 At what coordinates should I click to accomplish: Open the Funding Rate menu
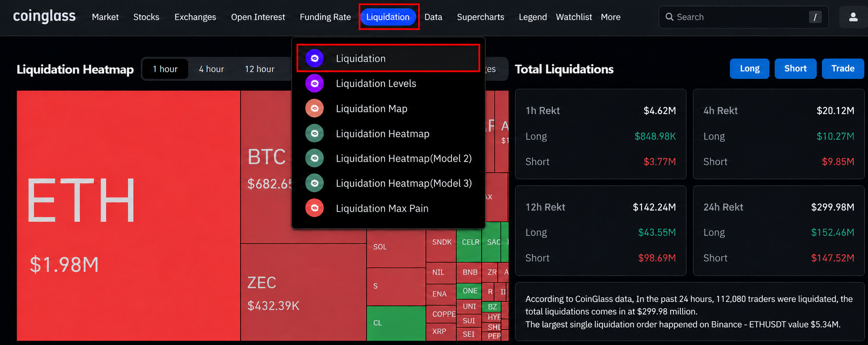325,17
